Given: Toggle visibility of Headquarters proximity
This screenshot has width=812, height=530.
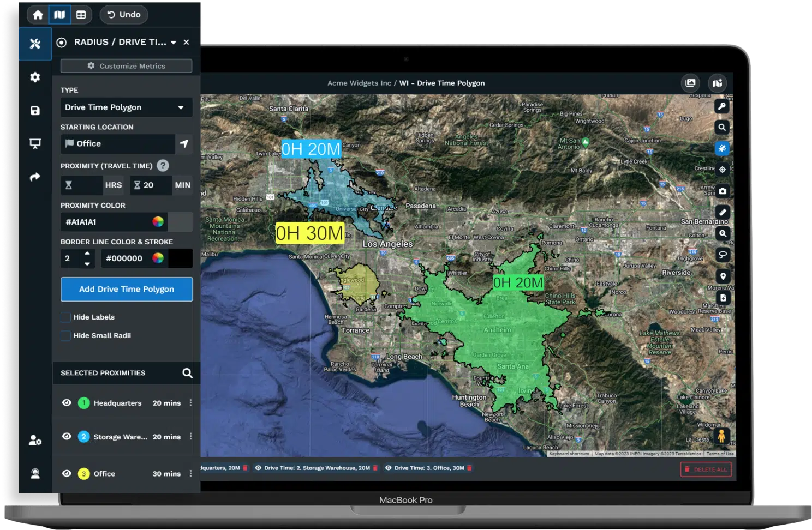Looking at the screenshot, I should pyautogui.click(x=67, y=403).
